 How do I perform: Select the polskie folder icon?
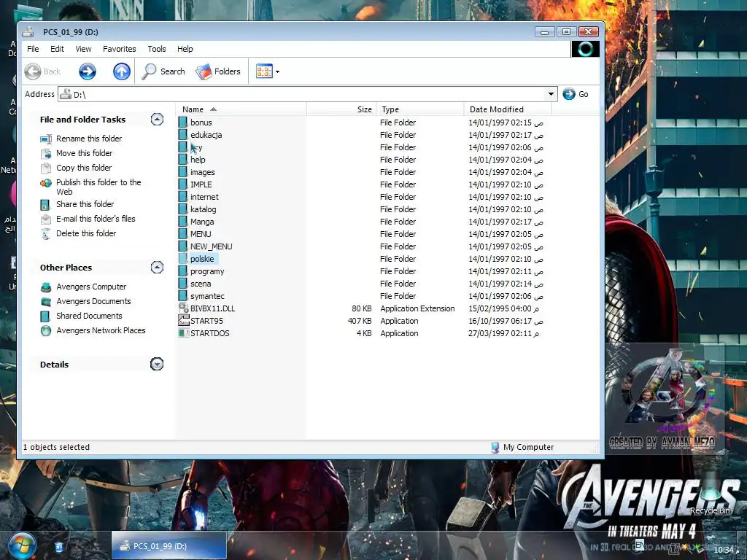(x=183, y=259)
